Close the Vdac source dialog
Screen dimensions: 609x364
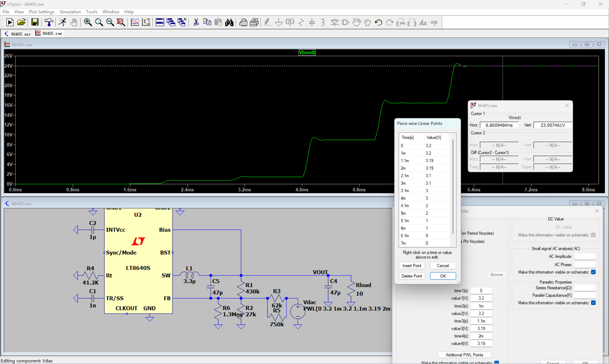point(597,211)
